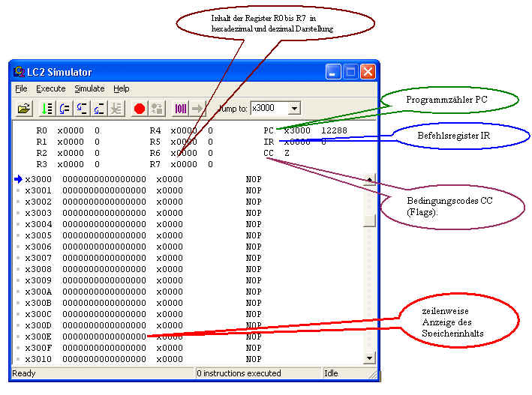Select the R4 register label
Screen dimensions: 532x395
click(155, 130)
